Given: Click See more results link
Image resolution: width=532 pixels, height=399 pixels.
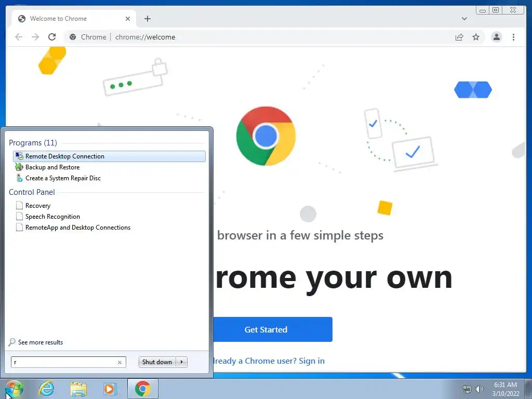Looking at the screenshot, I should click(x=41, y=342).
